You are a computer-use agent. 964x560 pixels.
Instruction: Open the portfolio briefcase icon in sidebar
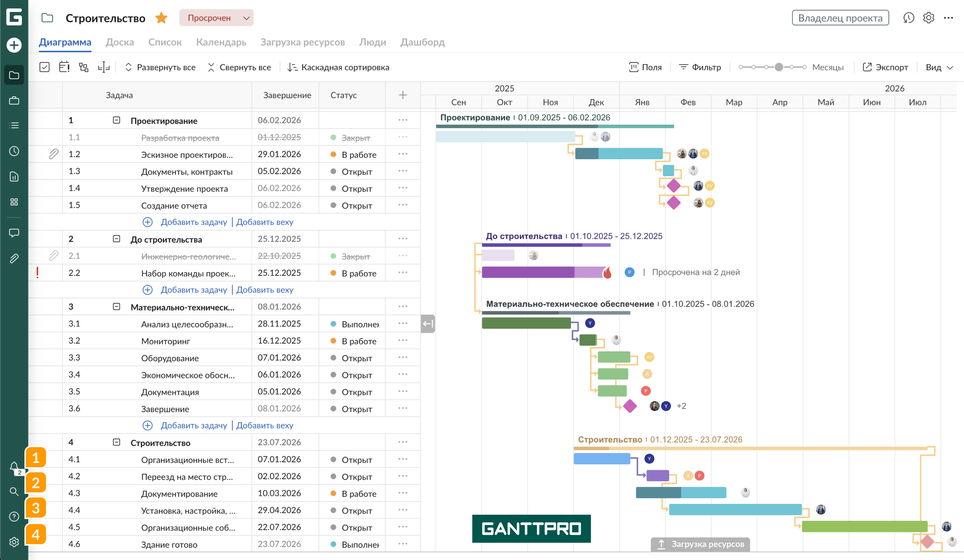pos(14,101)
